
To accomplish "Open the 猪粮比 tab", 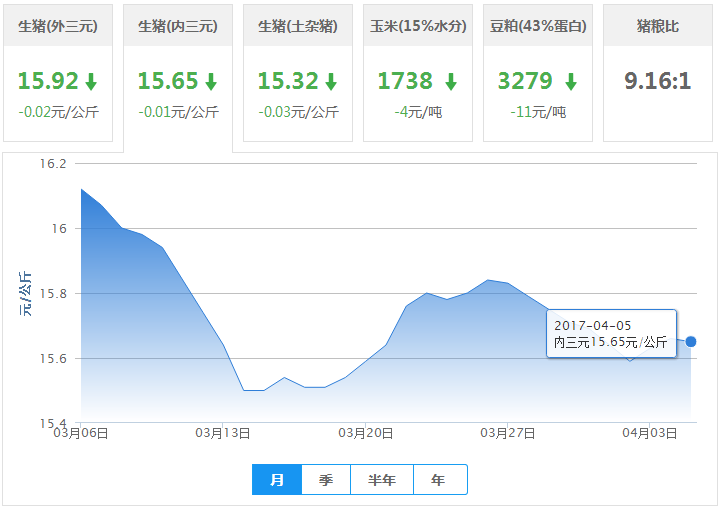I will coord(658,26).
